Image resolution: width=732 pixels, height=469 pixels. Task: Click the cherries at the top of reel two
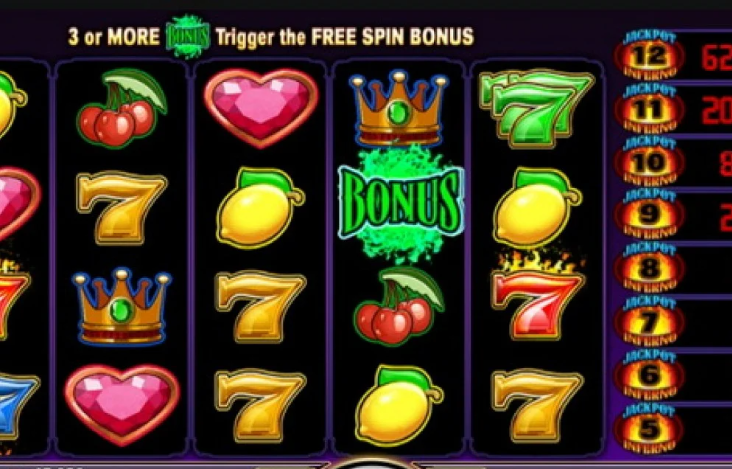coord(122,108)
